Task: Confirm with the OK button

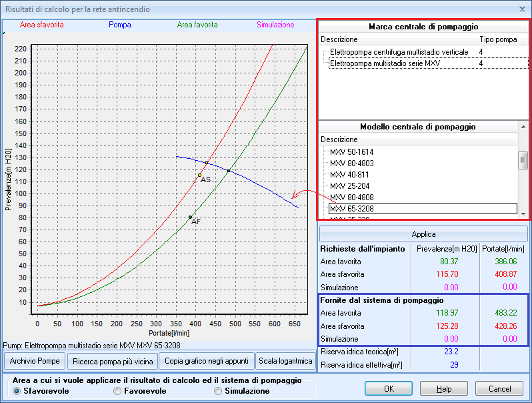Action: [389, 388]
